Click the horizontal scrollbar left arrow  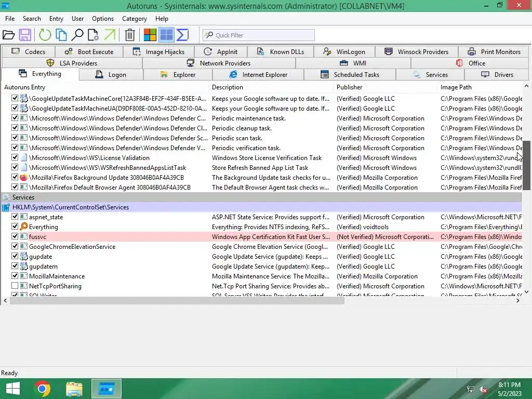5,300
